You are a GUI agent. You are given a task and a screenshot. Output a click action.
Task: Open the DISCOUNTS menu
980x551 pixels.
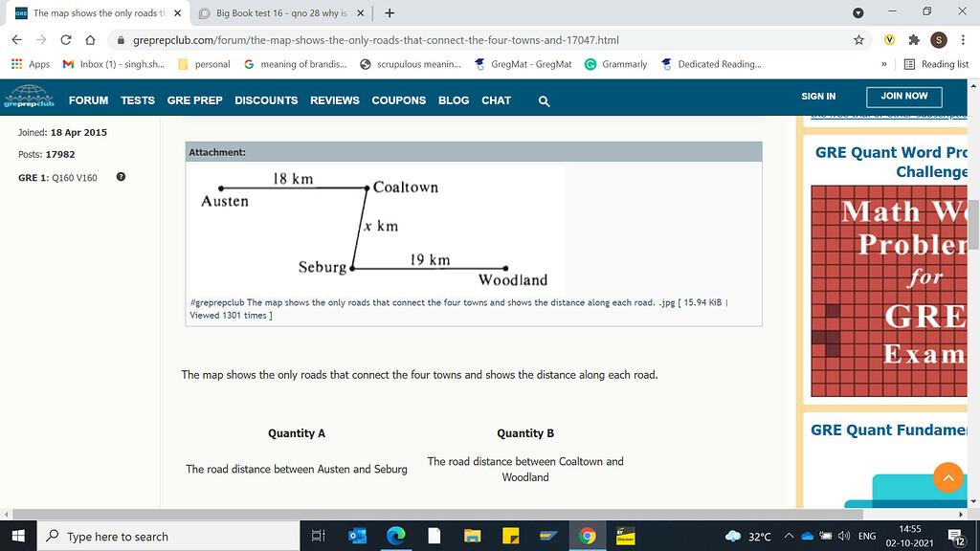pos(266,100)
